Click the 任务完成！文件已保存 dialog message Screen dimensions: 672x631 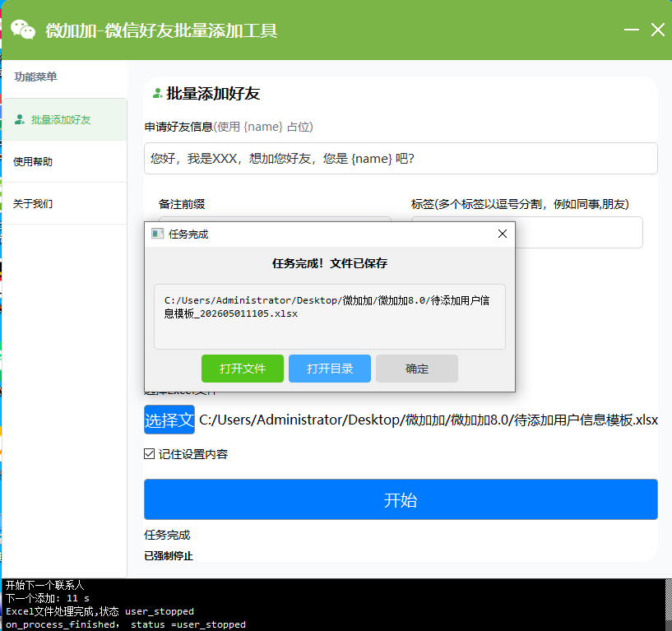[x=330, y=263]
